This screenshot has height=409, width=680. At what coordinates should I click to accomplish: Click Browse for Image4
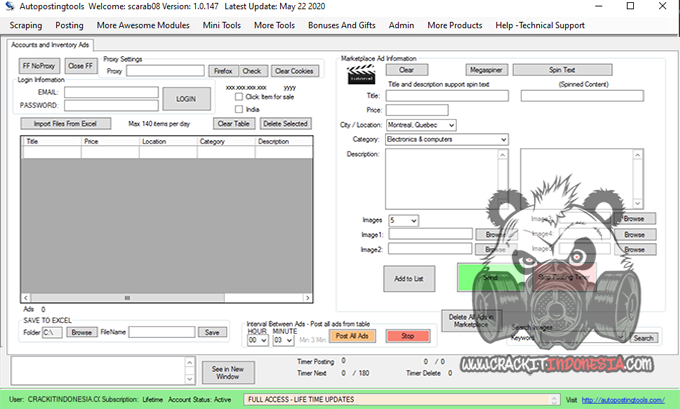point(634,235)
